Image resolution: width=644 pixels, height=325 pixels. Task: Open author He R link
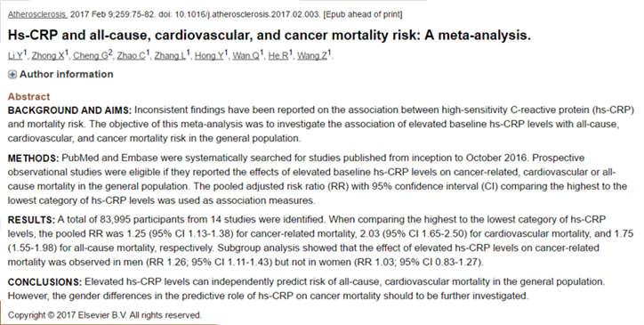[x=278, y=55]
